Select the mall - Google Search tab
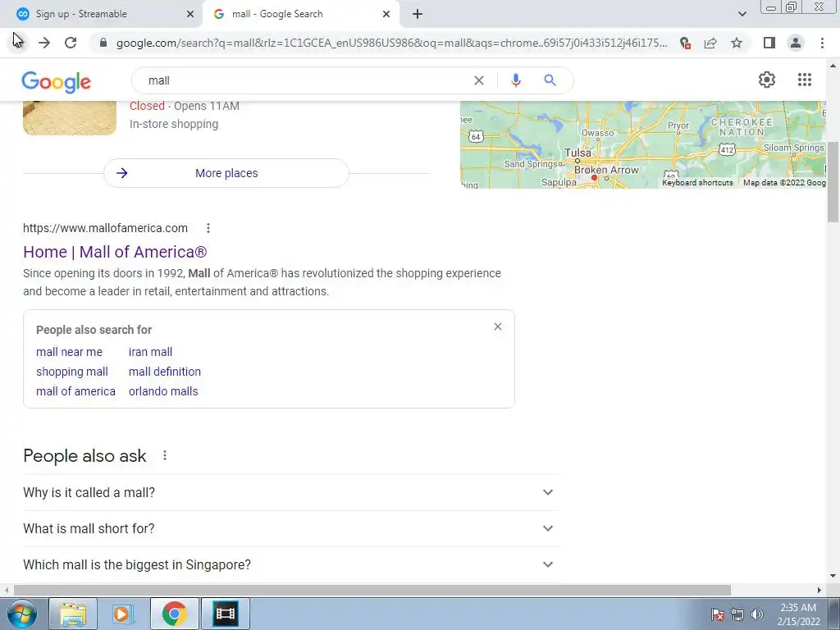The height and width of the screenshot is (630, 840). [300, 14]
